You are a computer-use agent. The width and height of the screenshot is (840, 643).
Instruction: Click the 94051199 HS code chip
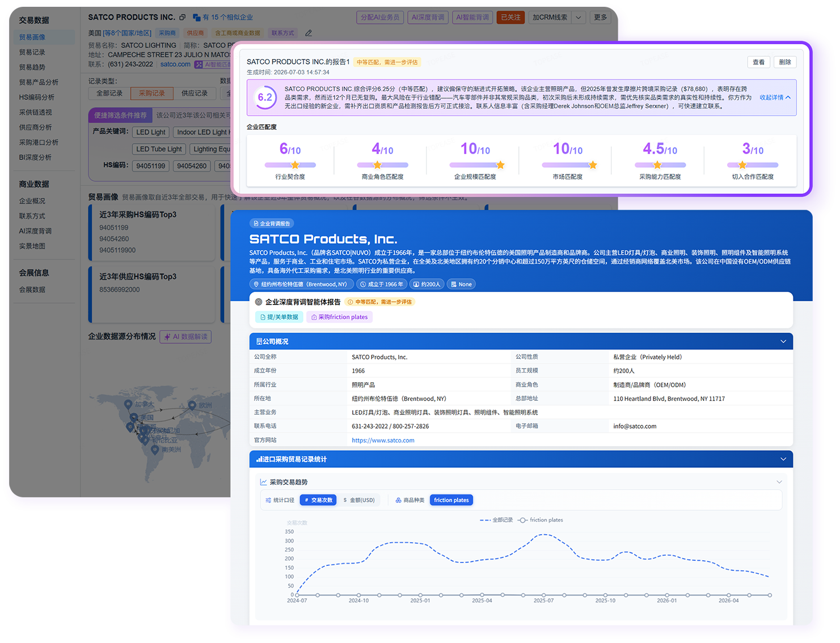(151, 166)
